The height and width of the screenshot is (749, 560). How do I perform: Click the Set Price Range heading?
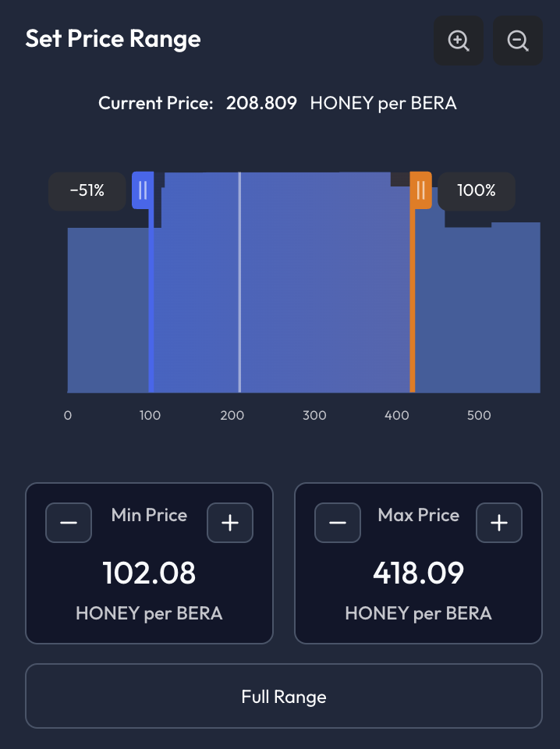[113, 39]
